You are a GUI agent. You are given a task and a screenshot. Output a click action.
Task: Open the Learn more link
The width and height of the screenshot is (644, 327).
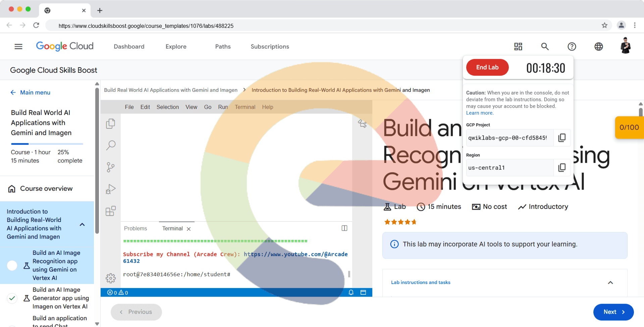pos(480,113)
